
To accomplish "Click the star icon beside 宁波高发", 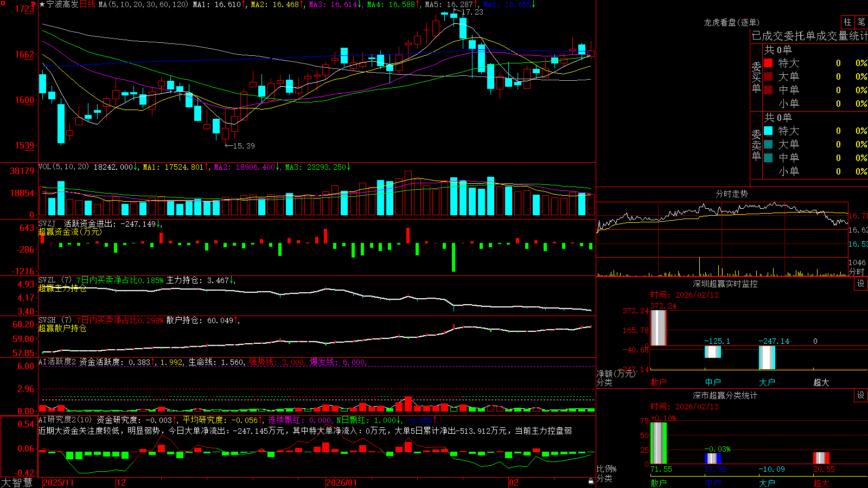I will click(x=42, y=4).
